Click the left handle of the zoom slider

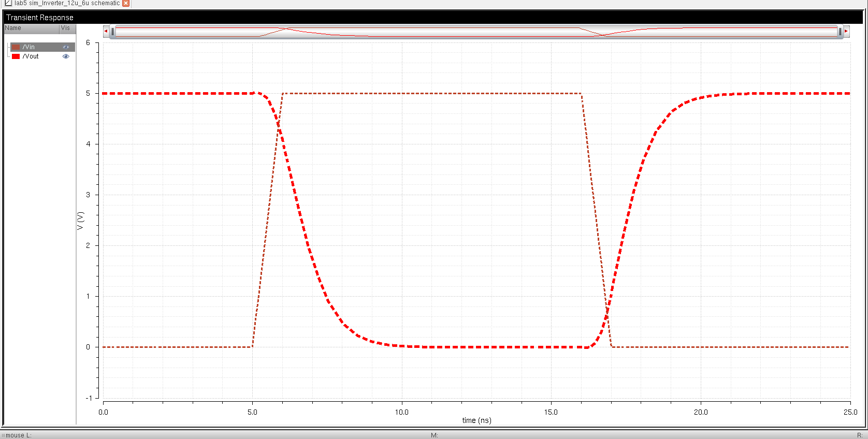point(112,32)
